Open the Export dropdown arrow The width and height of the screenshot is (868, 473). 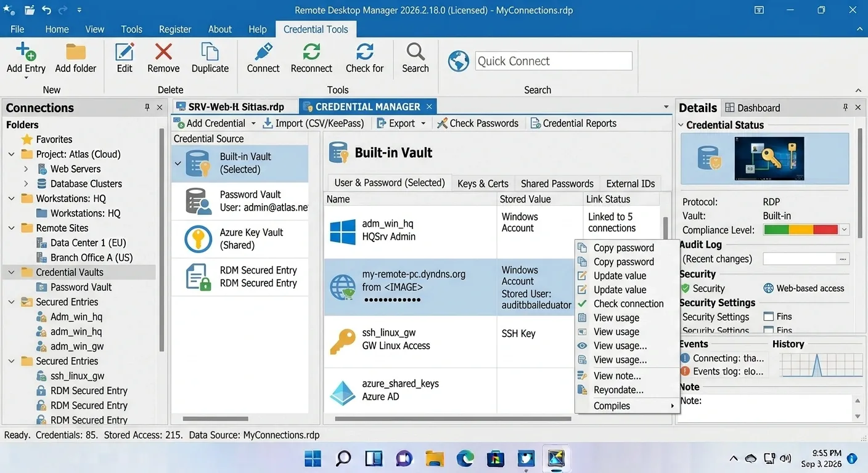(423, 124)
